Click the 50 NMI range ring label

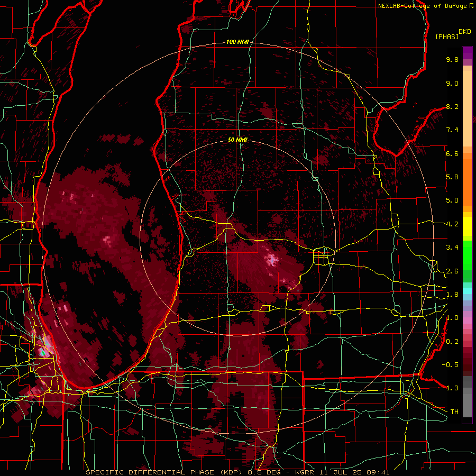pos(237,140)
